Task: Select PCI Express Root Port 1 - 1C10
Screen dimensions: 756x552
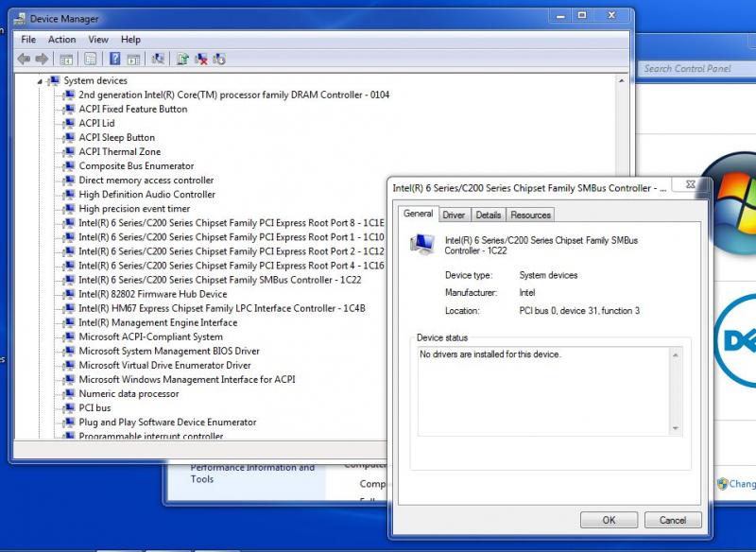Action: tap(232, 237)
